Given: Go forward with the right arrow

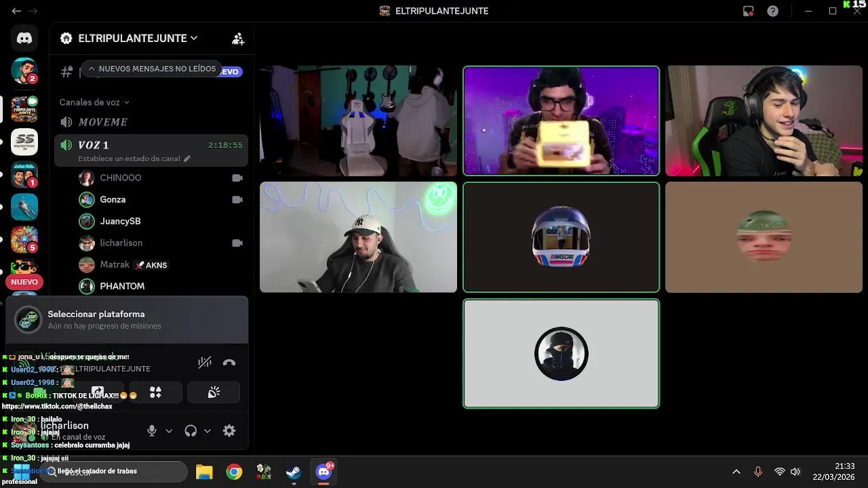Looking at the screenshot, I should 33,11.
